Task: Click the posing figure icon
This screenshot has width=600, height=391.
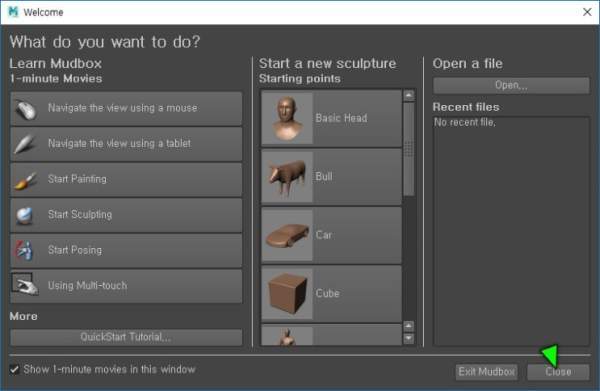Action: 24,251
